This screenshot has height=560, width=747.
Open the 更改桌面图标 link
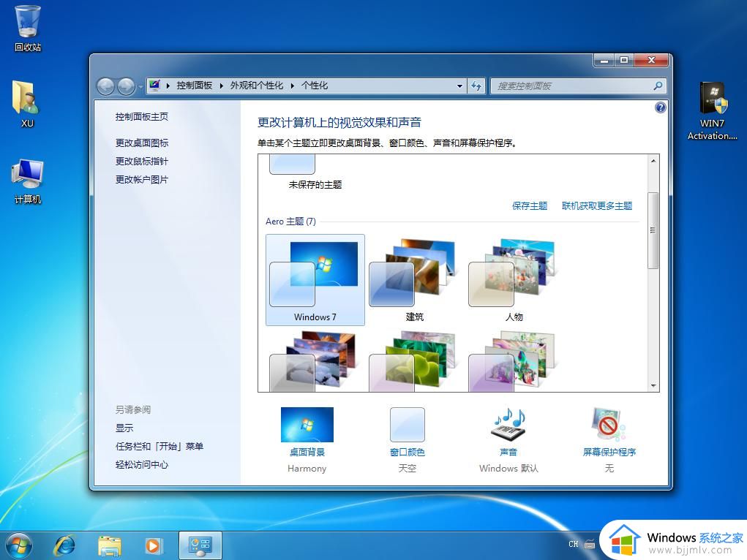click(x=141, y=143)
